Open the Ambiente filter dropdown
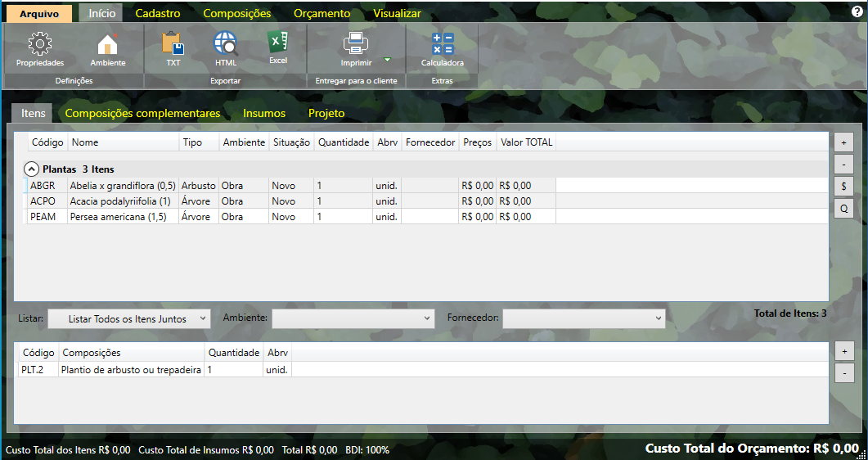 [x=353, y=318]
